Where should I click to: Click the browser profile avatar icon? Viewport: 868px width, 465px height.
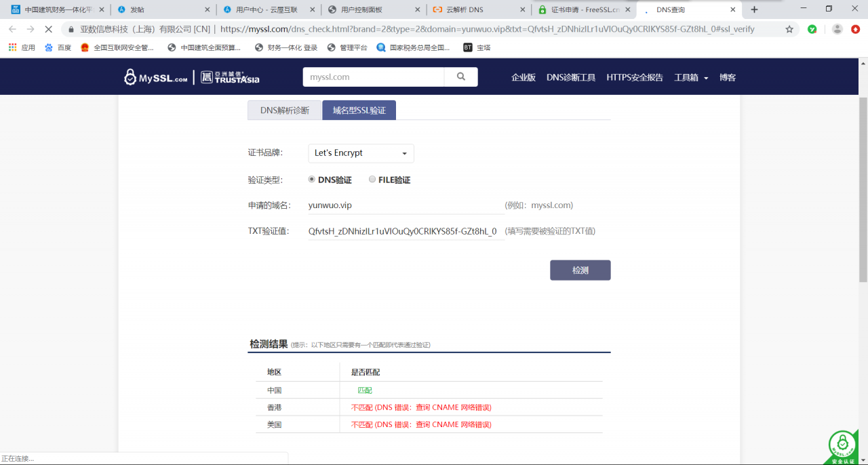click(836, 30)
